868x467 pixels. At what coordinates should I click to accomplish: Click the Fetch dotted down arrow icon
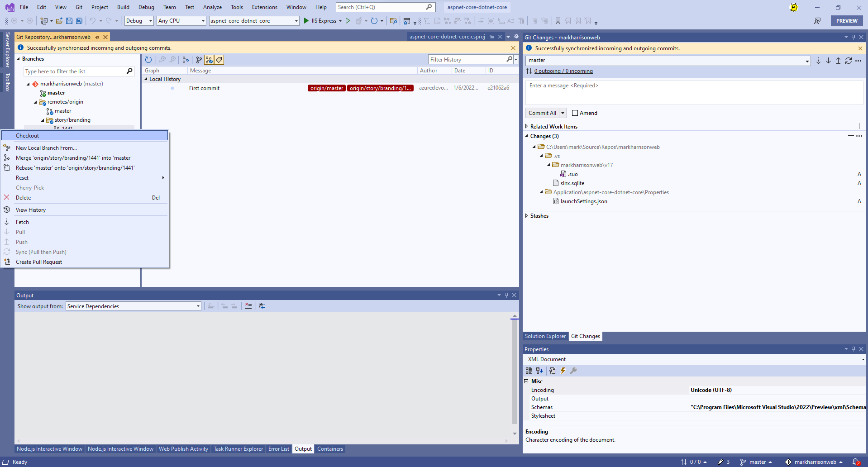818,61
